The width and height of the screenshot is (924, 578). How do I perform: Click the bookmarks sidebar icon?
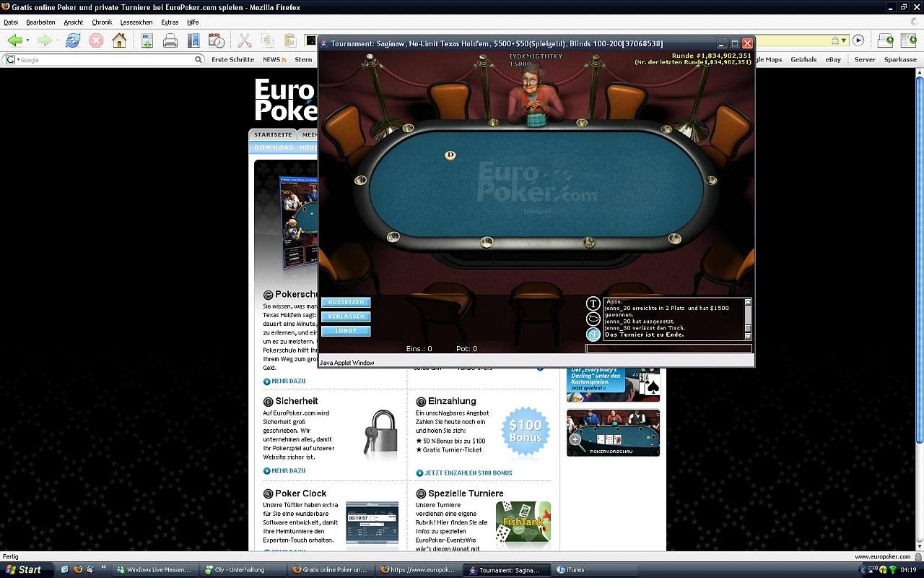pos(193,40)
